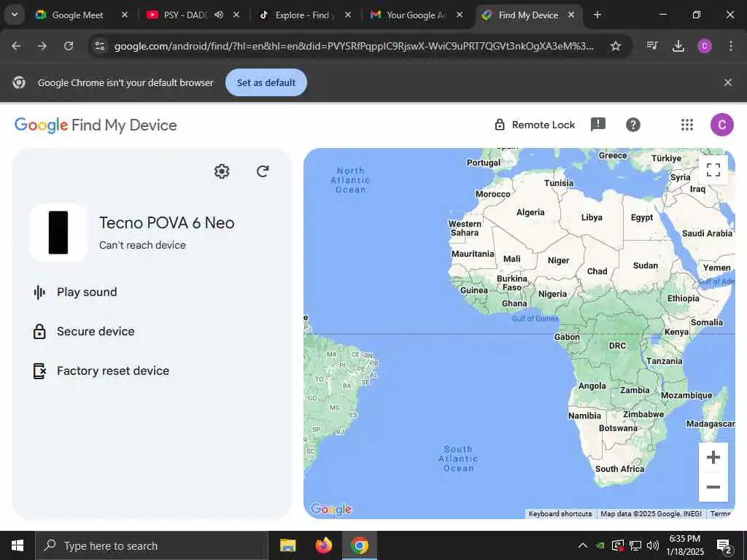Select the Find My Device tab
Image resolution: width=747 pixels, height=560 pixels.
(528, 15)
